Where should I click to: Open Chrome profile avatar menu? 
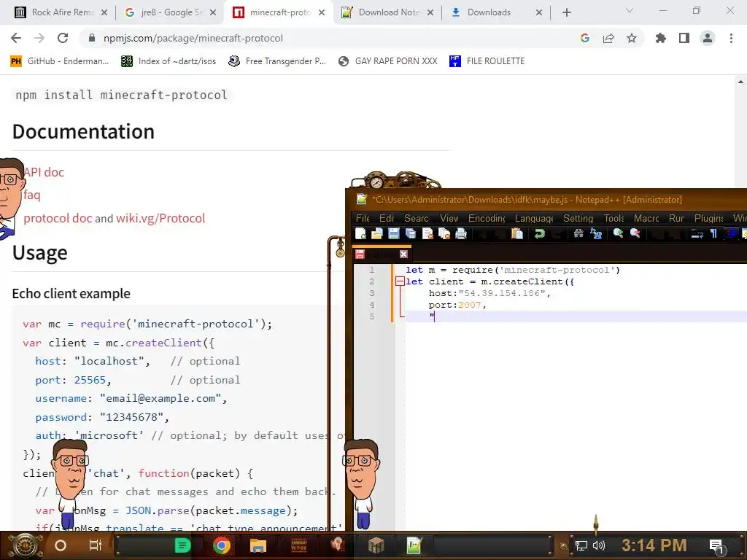pos(708,38)
